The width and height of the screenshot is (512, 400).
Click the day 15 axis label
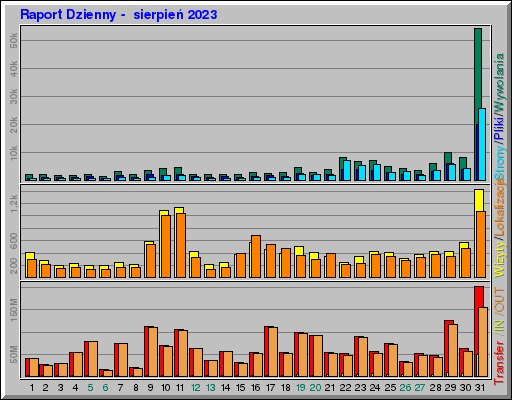coord(240,388)
